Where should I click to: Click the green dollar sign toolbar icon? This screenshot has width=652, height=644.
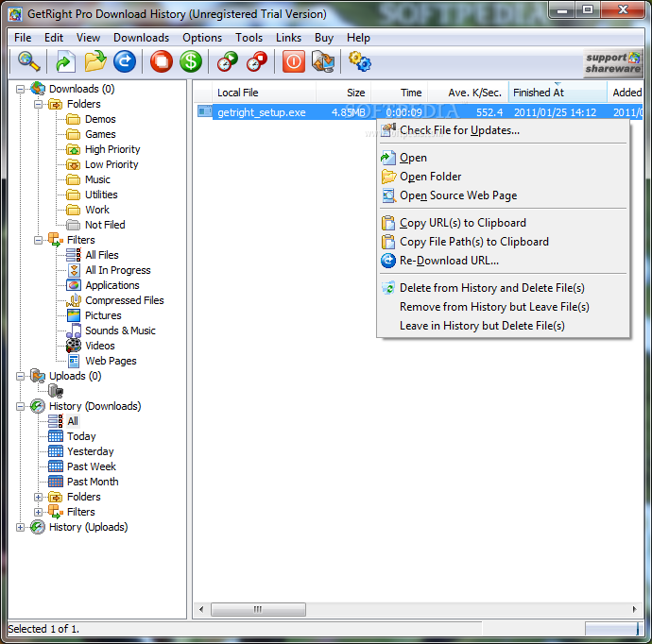191,61
